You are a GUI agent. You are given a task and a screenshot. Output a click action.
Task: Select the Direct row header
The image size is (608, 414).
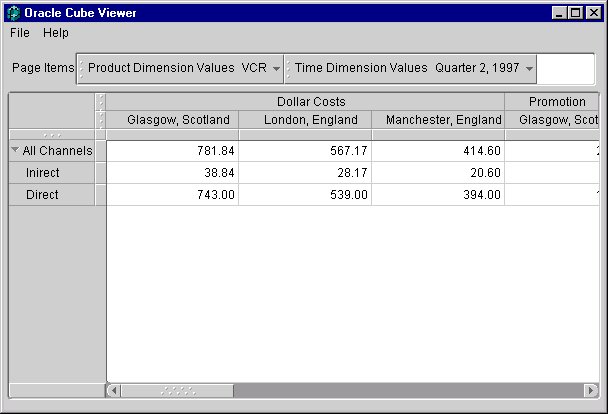52,195
